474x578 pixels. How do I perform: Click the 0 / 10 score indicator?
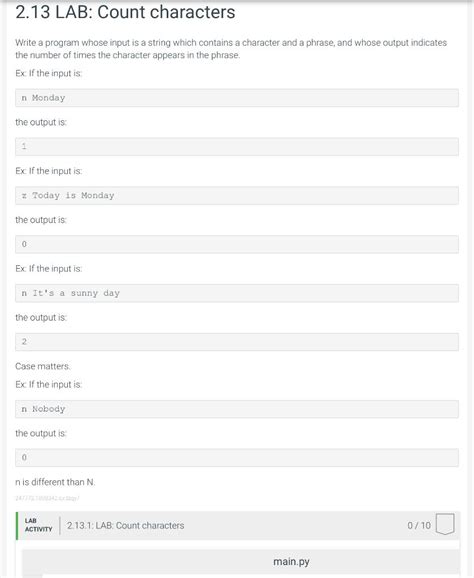point(419,525)
